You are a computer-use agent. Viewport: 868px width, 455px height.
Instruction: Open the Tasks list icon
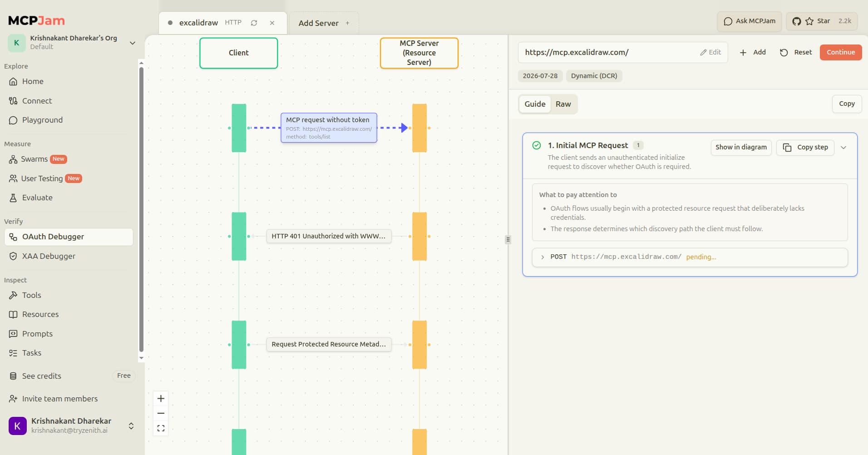click(x=13, y=353)
